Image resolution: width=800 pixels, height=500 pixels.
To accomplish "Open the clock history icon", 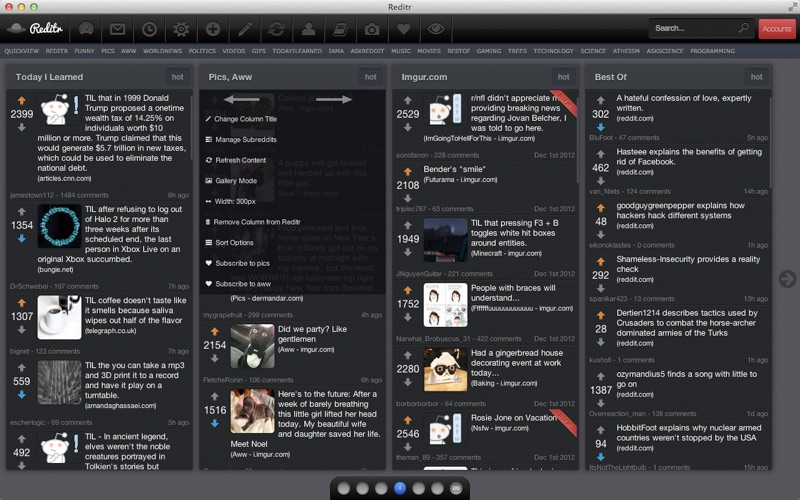I will [149, 29].
